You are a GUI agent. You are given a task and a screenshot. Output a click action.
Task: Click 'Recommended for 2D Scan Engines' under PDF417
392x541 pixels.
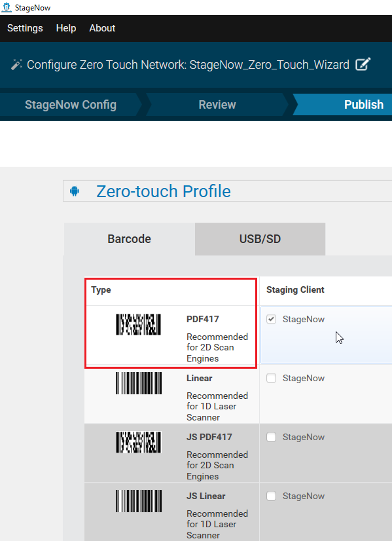point(217,347)
